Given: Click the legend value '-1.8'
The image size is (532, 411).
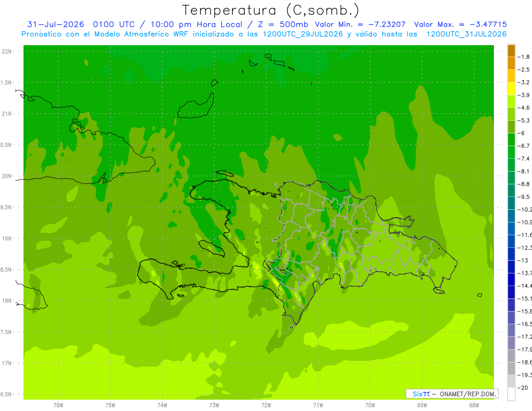Looking at the screenshot, I should point(524,57).
